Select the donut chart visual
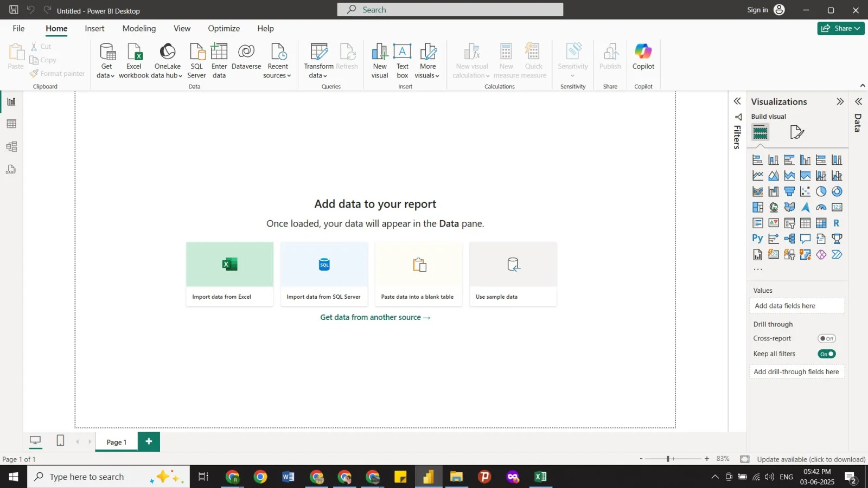Image resolution: width=868 pixels, height=488 pixels. coord(837,191)
